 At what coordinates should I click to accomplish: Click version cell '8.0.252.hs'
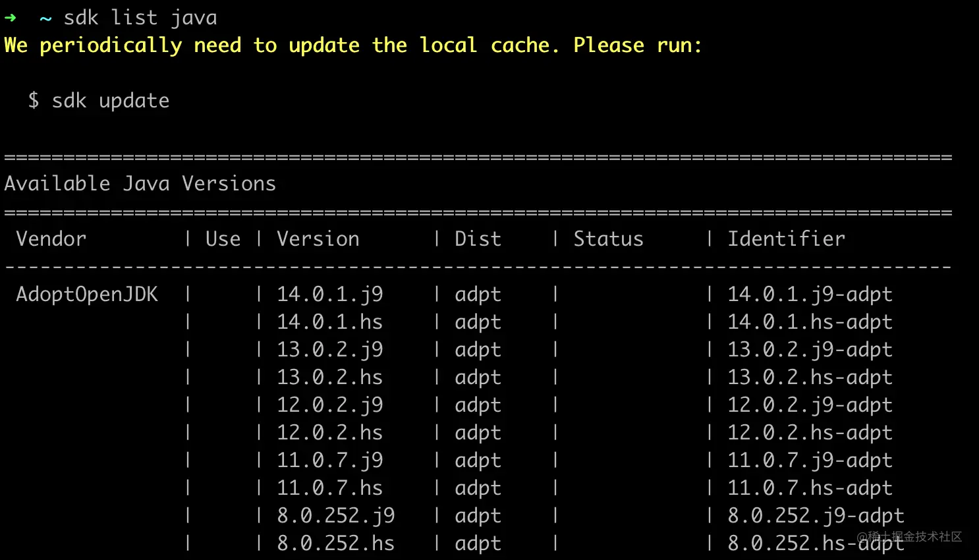tap(336, 543)
